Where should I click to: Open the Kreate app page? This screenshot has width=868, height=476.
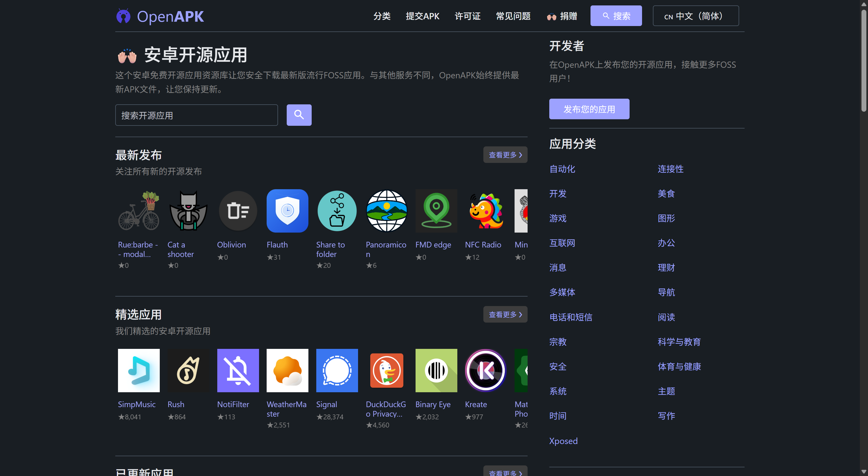click(485, 370)
